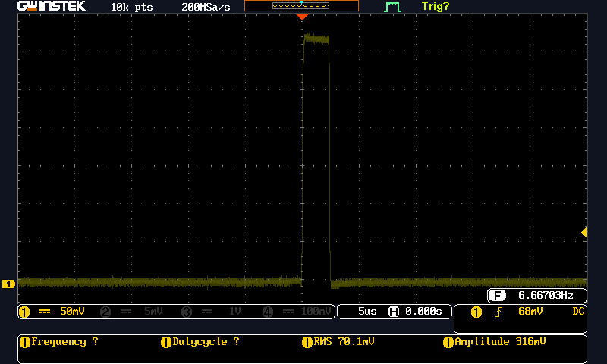
Task: Click the 200MSa/s sample rate
Action: coord(206,7)
